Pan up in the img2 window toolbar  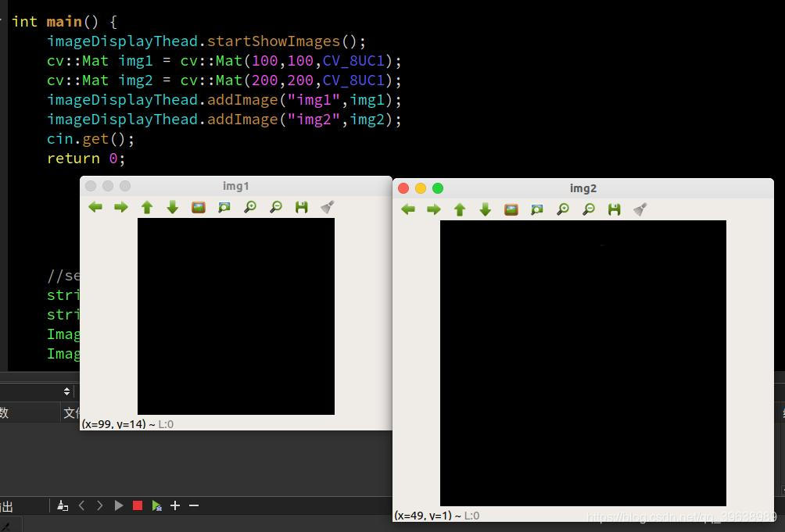point(460,209)
